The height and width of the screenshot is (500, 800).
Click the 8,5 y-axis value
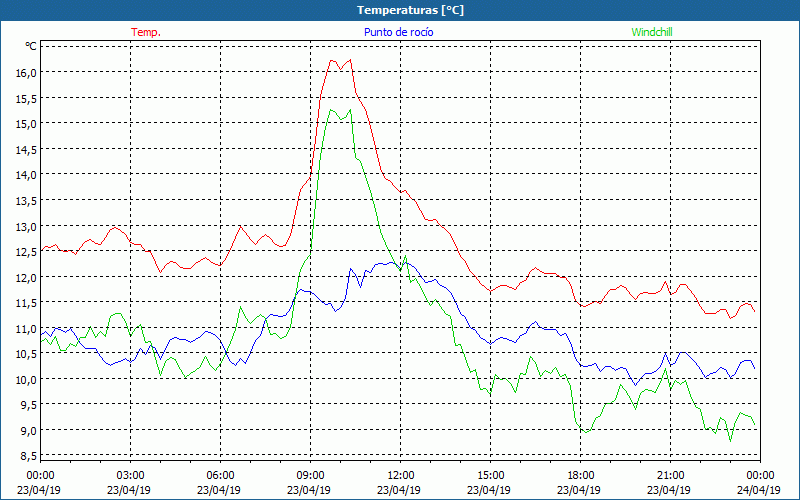pos(29,456)
